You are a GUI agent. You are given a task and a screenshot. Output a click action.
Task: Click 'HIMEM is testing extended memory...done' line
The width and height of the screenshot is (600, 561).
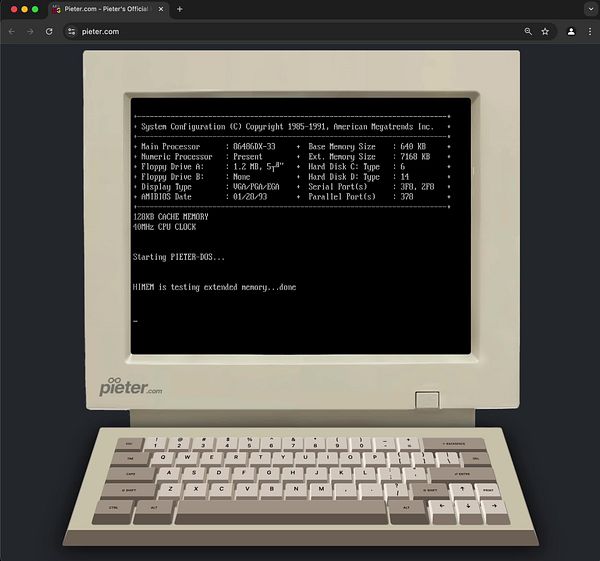click(x=214, y=287)
